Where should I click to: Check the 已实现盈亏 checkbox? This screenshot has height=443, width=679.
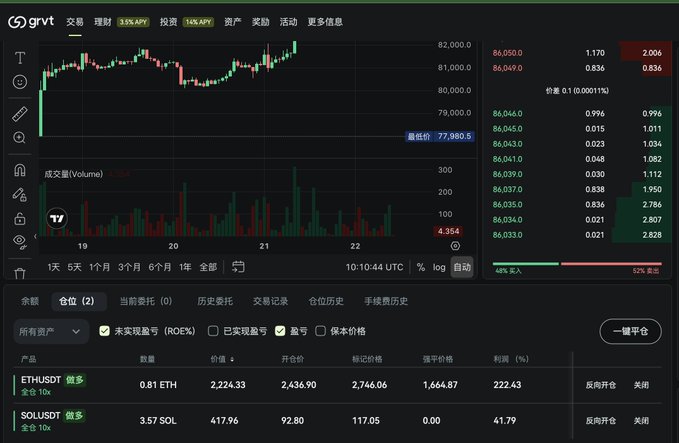(x=213, y=331)
